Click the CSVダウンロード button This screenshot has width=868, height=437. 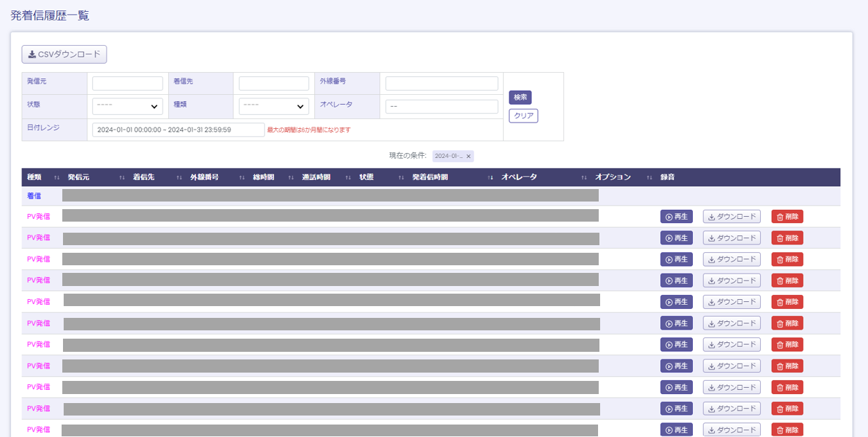64,54
